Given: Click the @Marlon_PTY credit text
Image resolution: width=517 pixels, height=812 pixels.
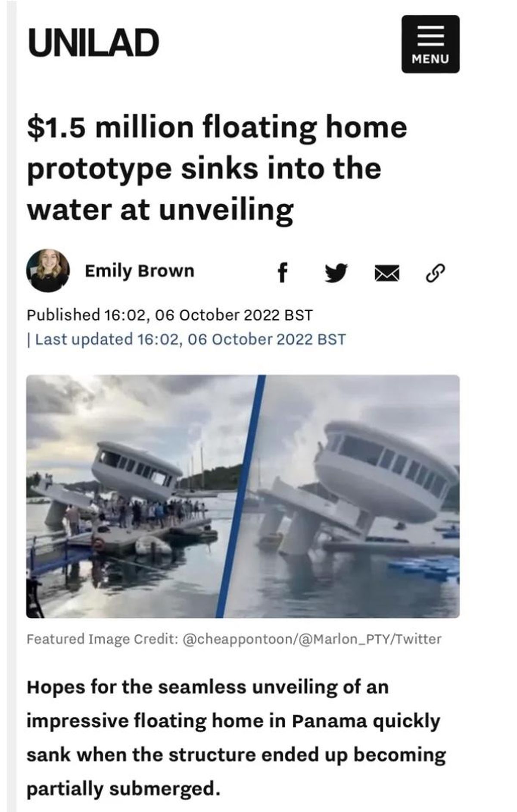Looking at the screenshot, I should [x=347, y=639].
